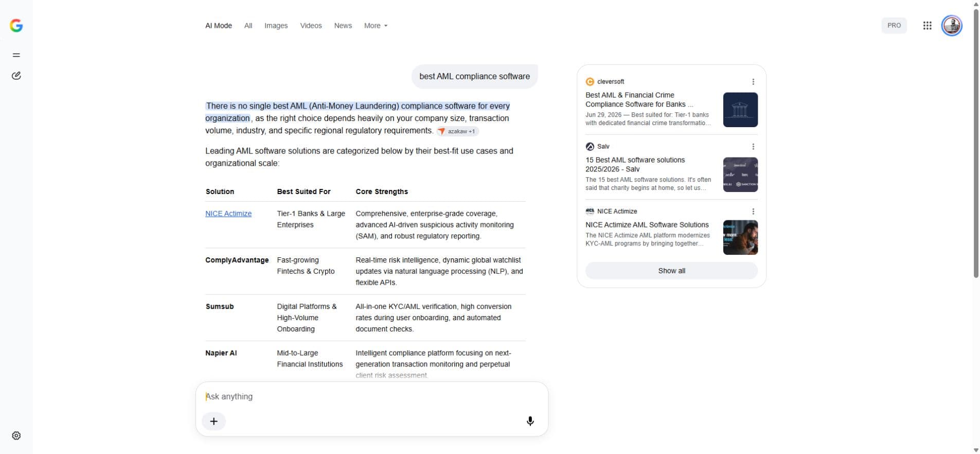Click the NICE Actimize favicon
The width and height of the screenshot is (980, 454).
tap(590, 211)
